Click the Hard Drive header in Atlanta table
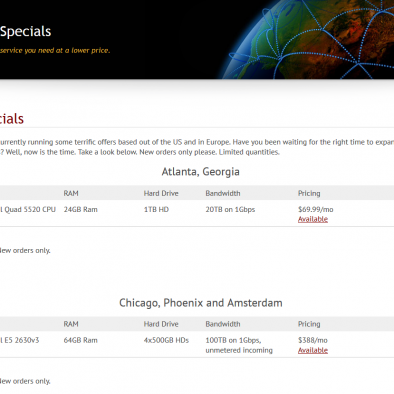This screenshot has width=394, height=394. point(161,193)
